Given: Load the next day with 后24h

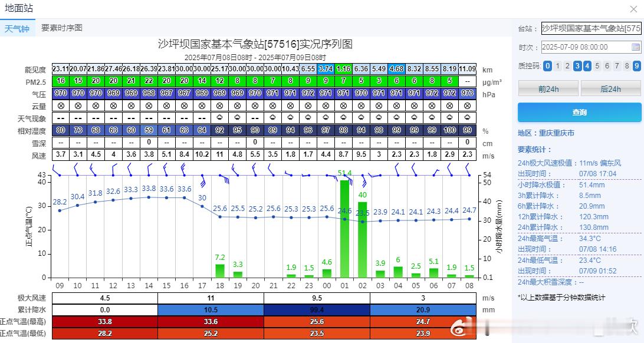Looking at the screenshot, I should point(611,88).
